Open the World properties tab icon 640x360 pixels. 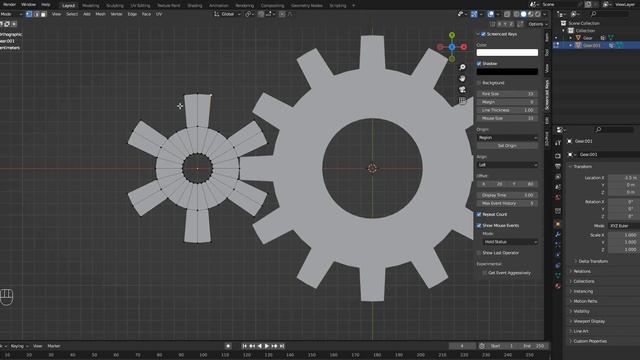pyautogui.click(x=558, y=198)
